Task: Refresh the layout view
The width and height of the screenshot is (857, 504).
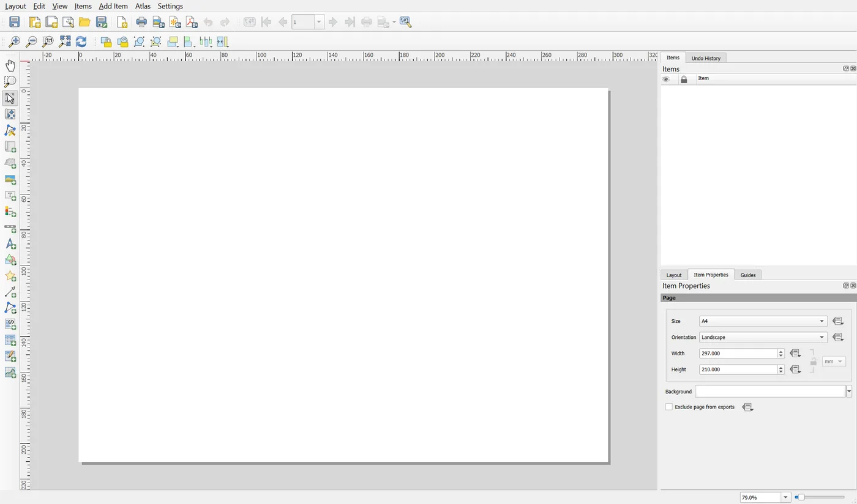Action: point(81,42)
